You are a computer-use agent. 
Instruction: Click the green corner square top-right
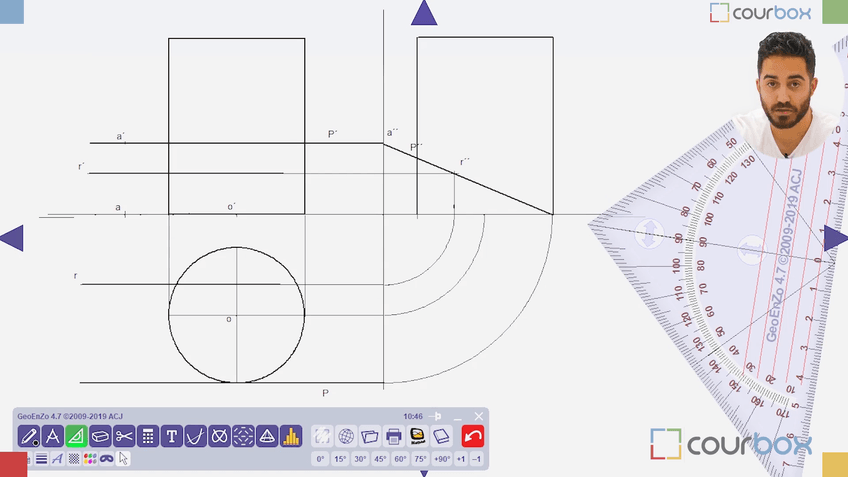pos(835,11)
